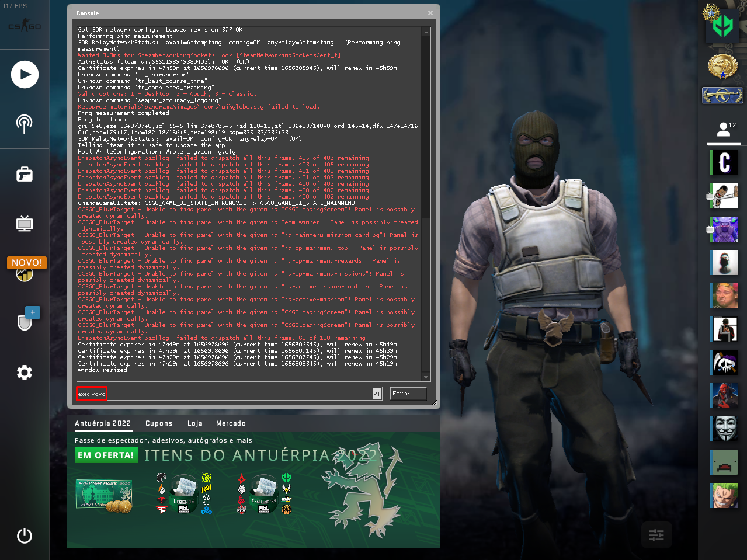The image size is (747, 560).
Task: Close the Console window
Action: click(430, 13)
